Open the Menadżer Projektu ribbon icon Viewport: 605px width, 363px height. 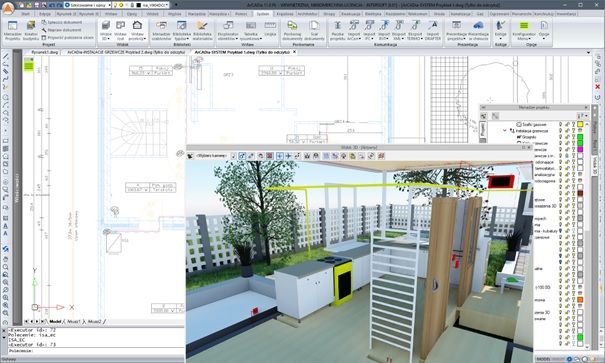[12, 30]
